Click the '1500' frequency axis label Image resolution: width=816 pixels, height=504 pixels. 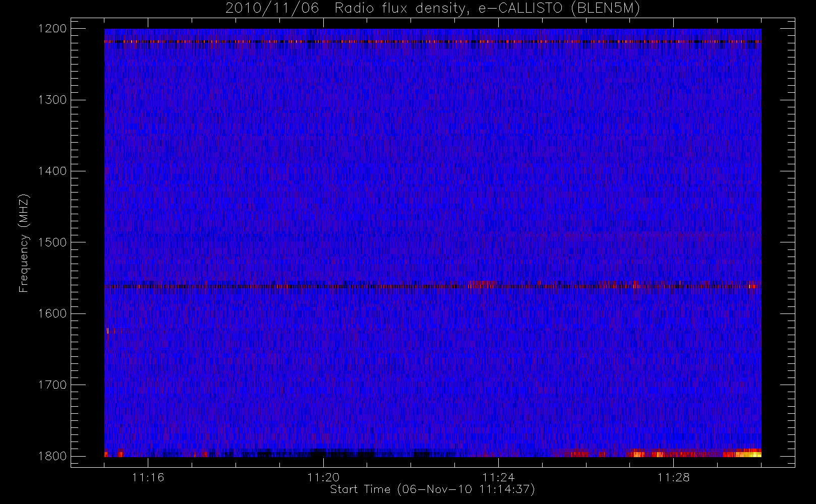53,242
